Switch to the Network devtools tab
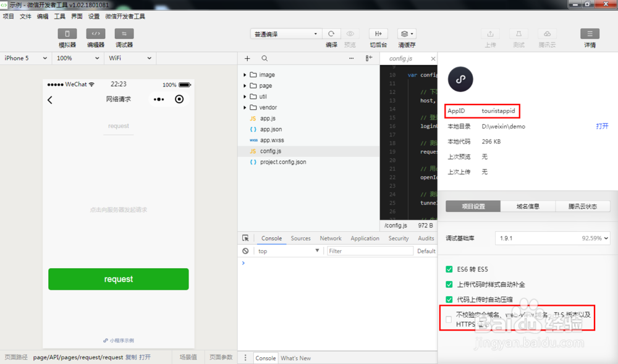This screenshot has height=364, width=618. coord(331,239)
